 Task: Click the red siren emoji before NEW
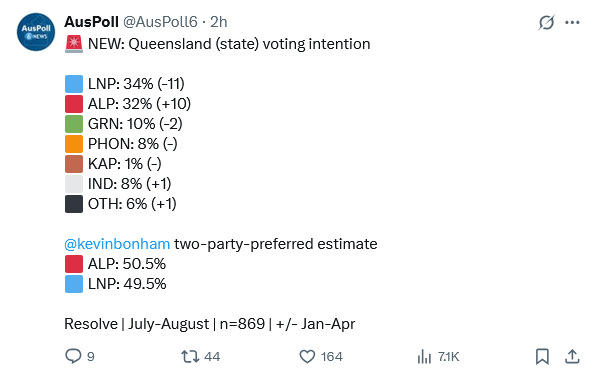coord(74,44)
